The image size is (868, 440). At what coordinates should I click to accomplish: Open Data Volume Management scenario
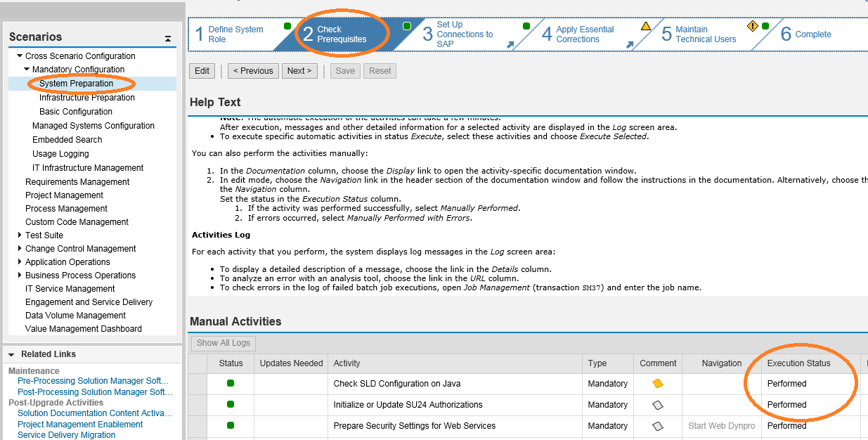pos(76,316)
